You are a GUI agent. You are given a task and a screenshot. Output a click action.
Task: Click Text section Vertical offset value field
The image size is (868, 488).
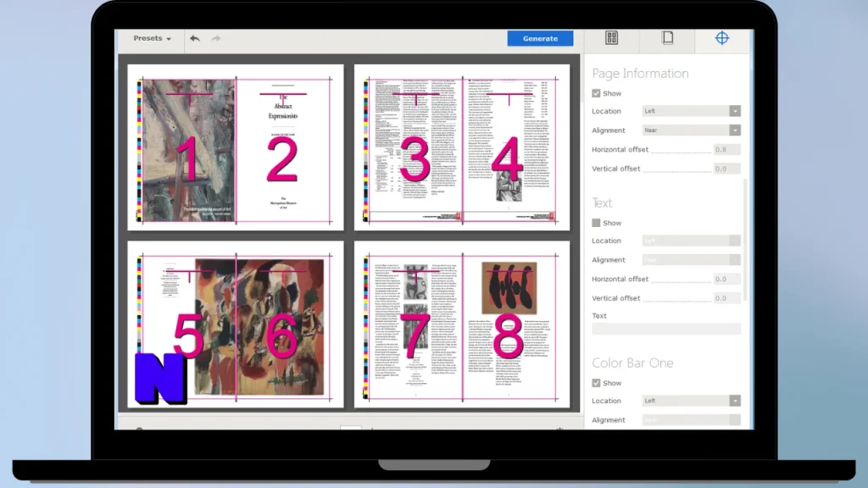tap(726, 298)
